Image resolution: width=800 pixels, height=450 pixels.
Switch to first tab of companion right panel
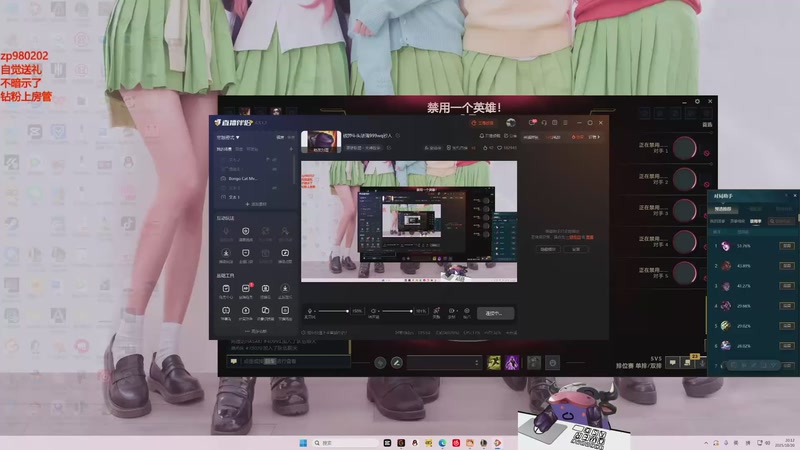(531, 137)
